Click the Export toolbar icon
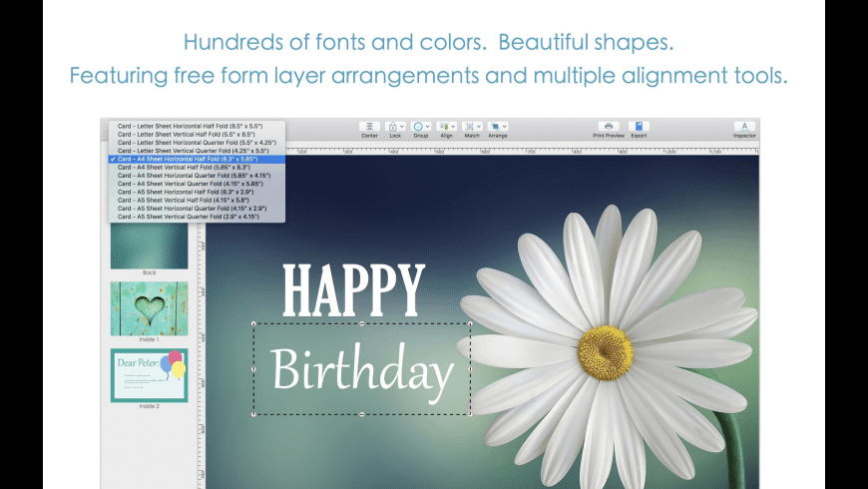Screen dimensions: 868x489 coord(639,127)
